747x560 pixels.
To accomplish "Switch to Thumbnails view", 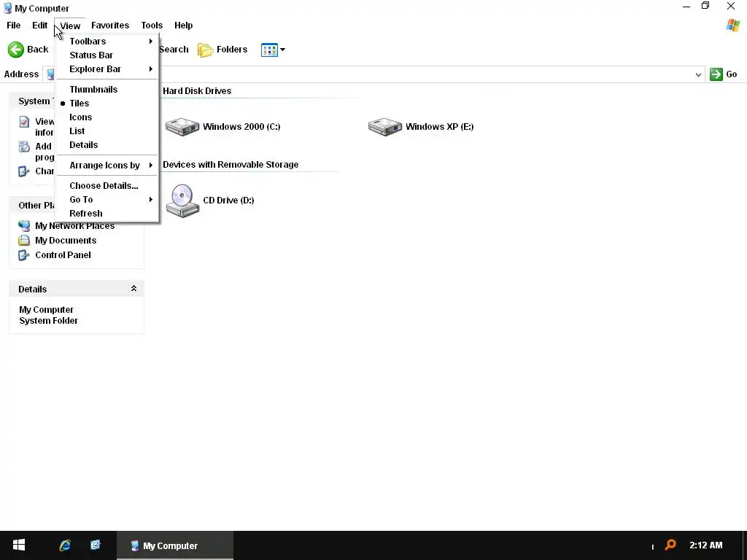I will (x=107, y=90).
